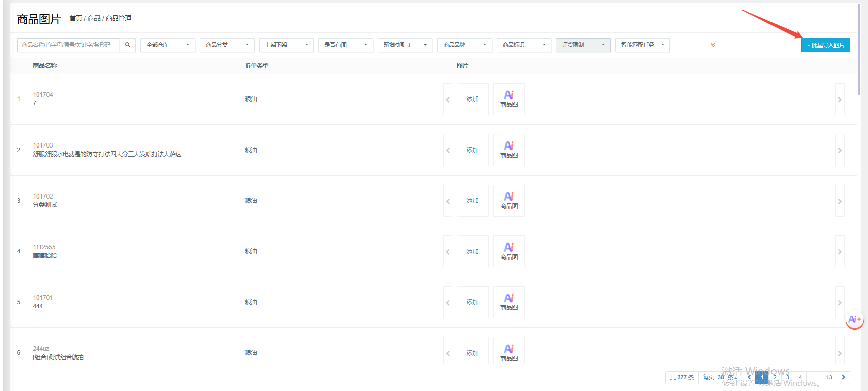Open AI 商品图 for product 101703
Viewport: 868px width, 391px height.
[509, 150]
